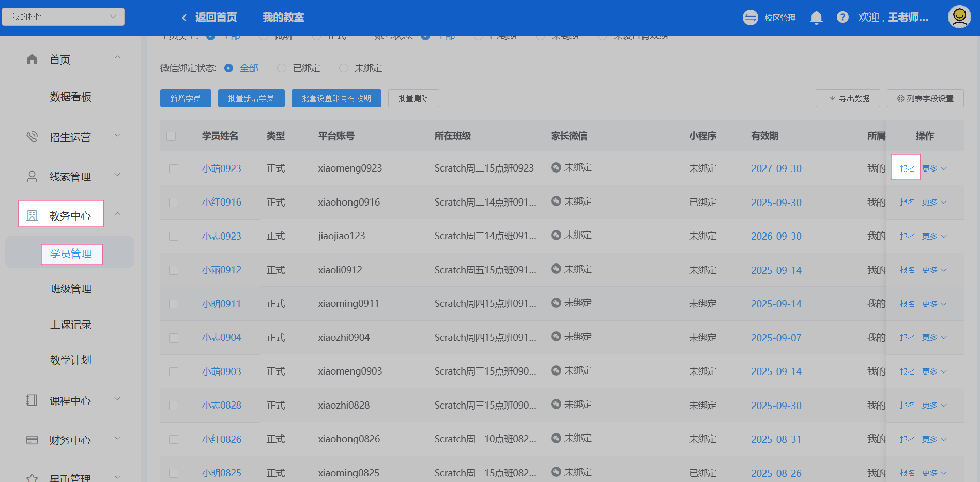
Task: Click the home icon beside 首页
Action: [x=32, y=59]
